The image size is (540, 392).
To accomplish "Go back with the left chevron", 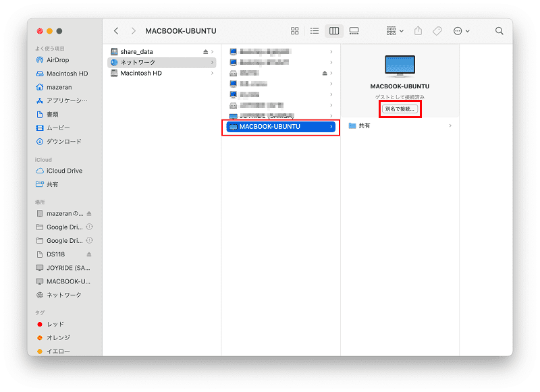I will (116, 31).
